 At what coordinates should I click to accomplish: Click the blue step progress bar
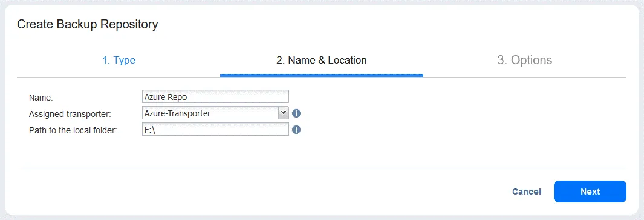pyautogui.click(x=322, y=75)
